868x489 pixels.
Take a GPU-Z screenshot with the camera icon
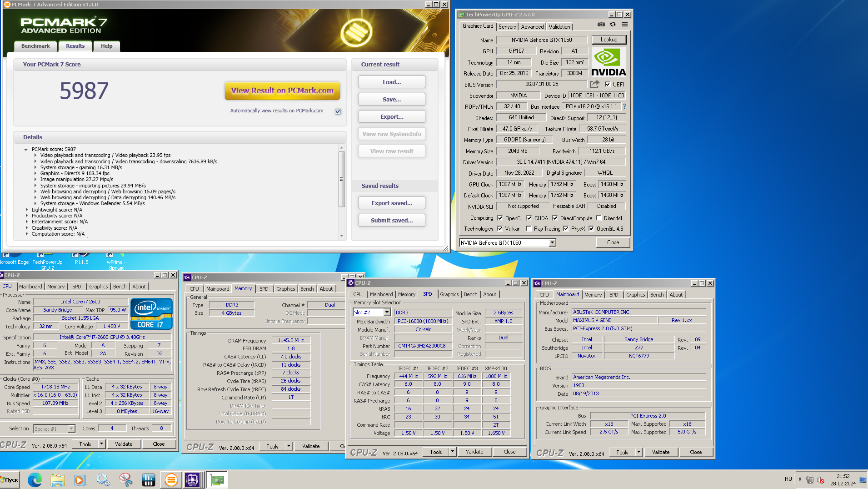(601, 25)
